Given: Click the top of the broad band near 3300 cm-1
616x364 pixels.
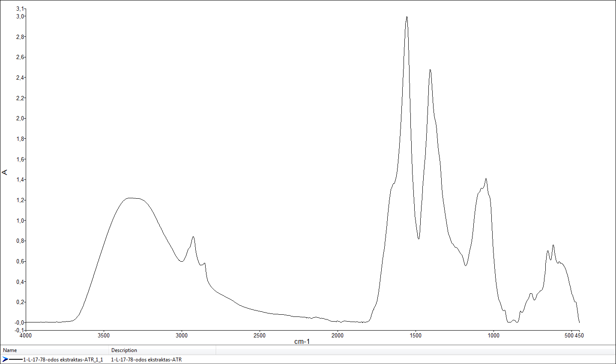Looking at the screenshot, I should pos(134,198).
